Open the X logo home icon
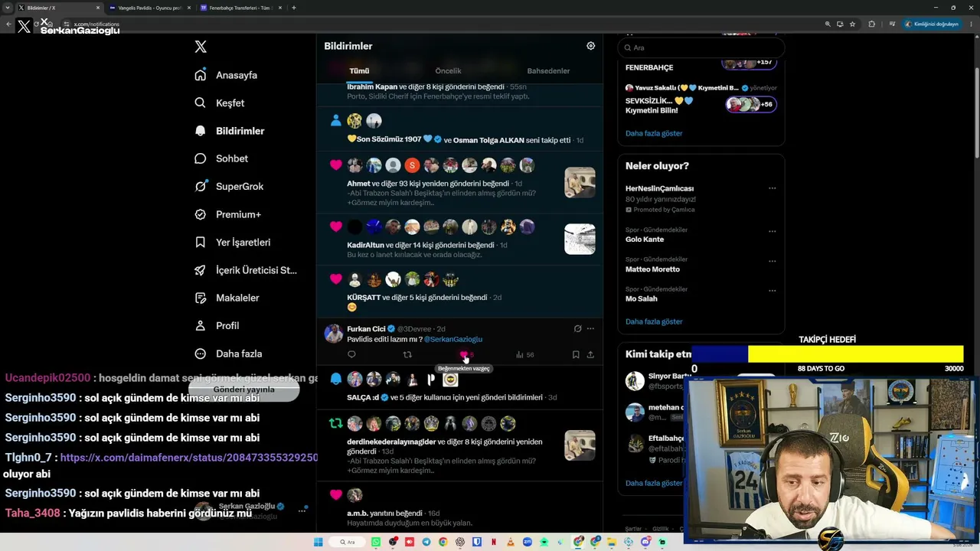Viewport: 980px width, 551px height. coord(201,47)
